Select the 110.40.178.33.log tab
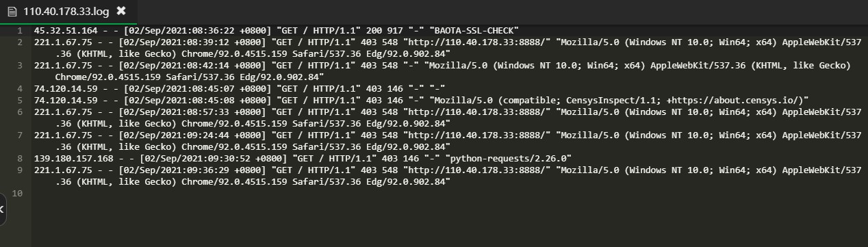Viewport: 868px width, 247px height. click(67, 12)
